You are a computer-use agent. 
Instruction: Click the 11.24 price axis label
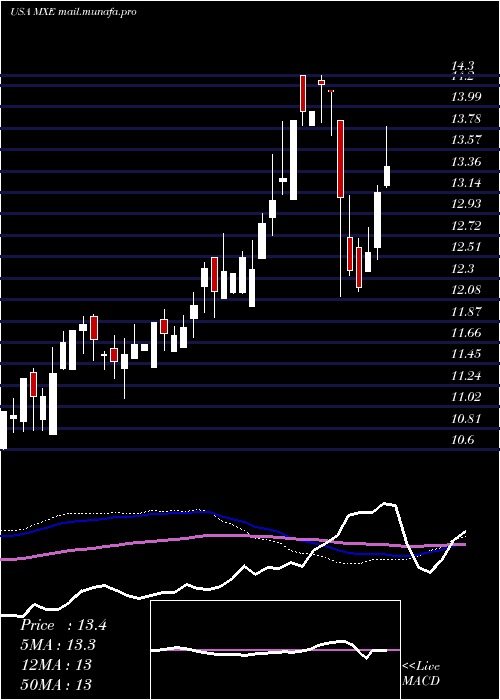pyautogui.click(x=466, y=376)
